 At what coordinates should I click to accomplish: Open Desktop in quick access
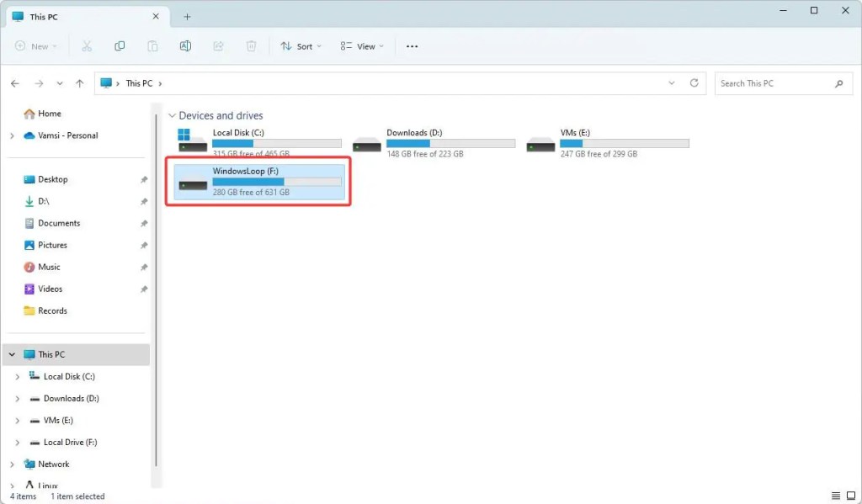coord(45,179)
